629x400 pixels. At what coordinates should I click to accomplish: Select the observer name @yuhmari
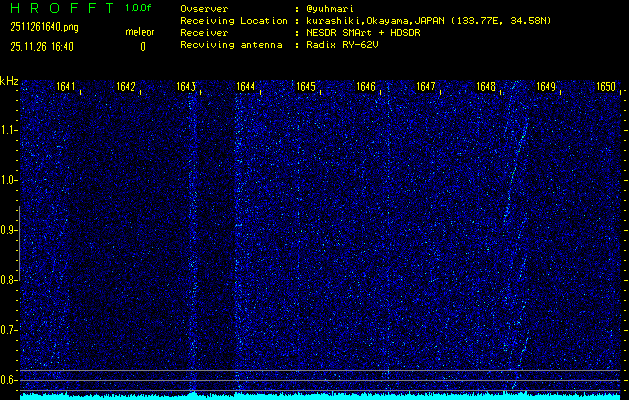tap(330, 9)
